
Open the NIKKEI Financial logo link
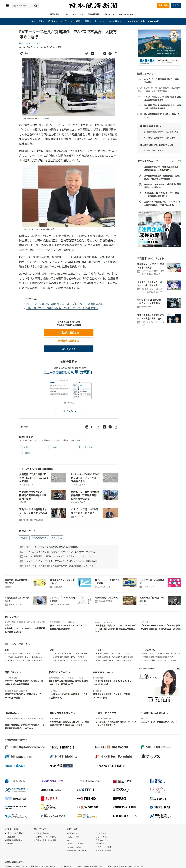pos(62,747)
